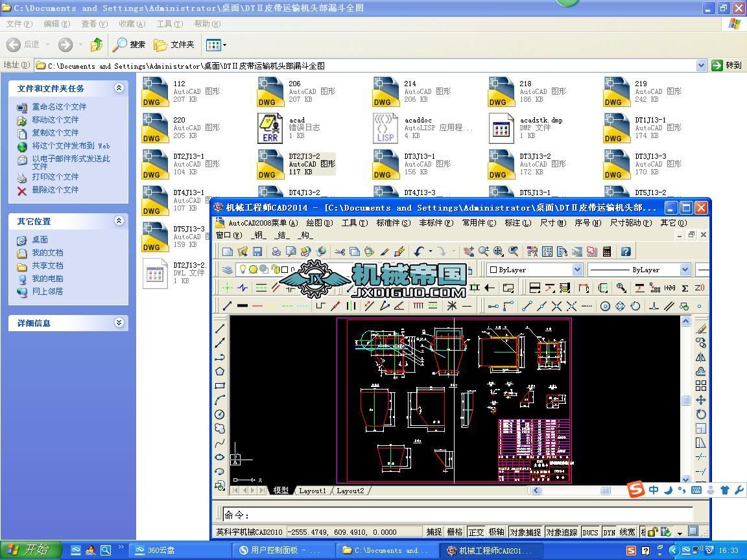Open the ByLayer color dropdown

coord(577,270)
